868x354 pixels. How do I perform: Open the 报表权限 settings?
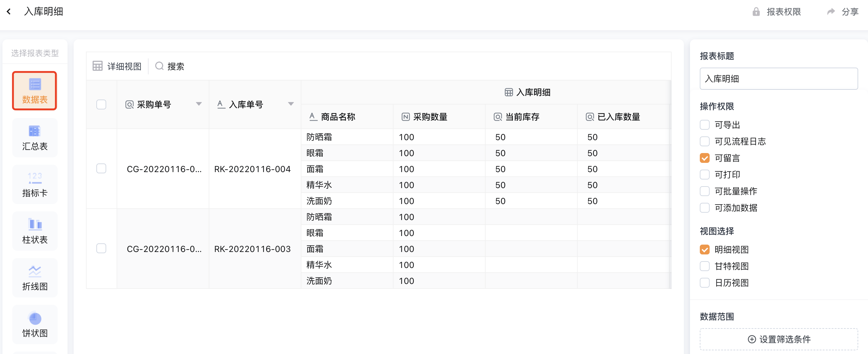click(776, 12)
